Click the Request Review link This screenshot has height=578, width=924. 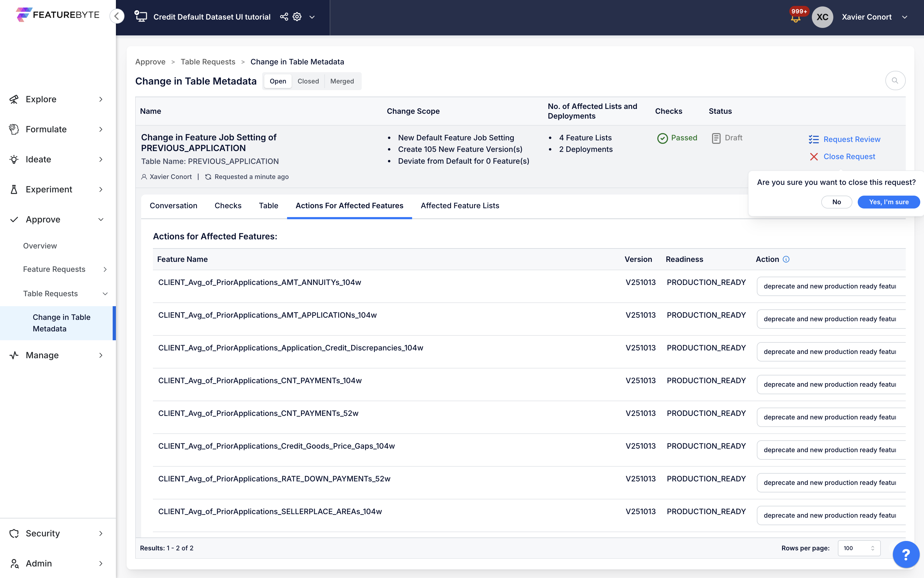click(851, 140)
